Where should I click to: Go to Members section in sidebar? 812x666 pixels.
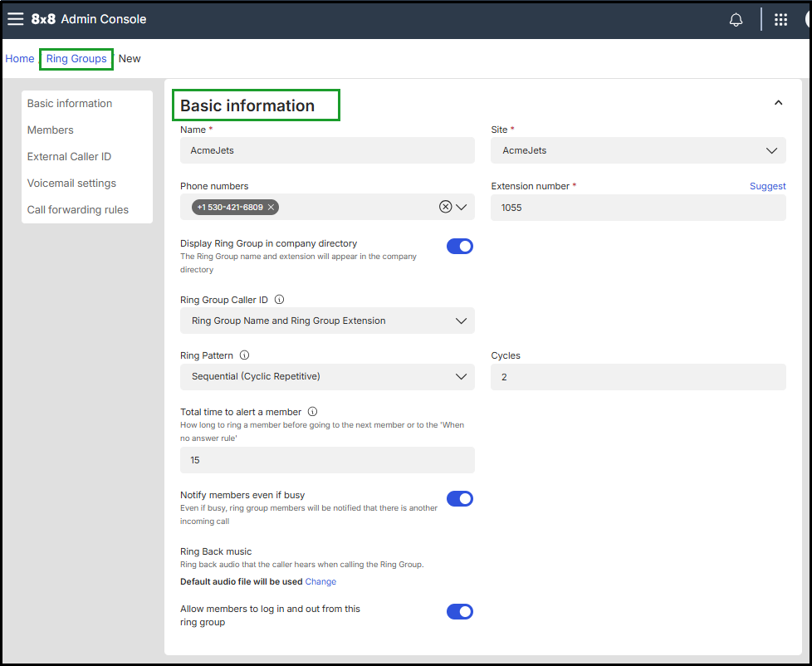[51, 130]
